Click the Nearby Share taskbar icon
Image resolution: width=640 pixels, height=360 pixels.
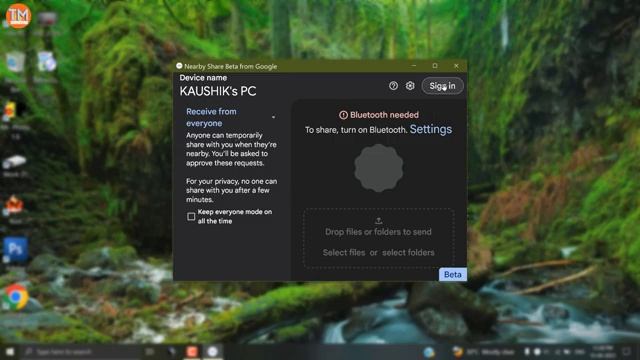click(212, 351)
